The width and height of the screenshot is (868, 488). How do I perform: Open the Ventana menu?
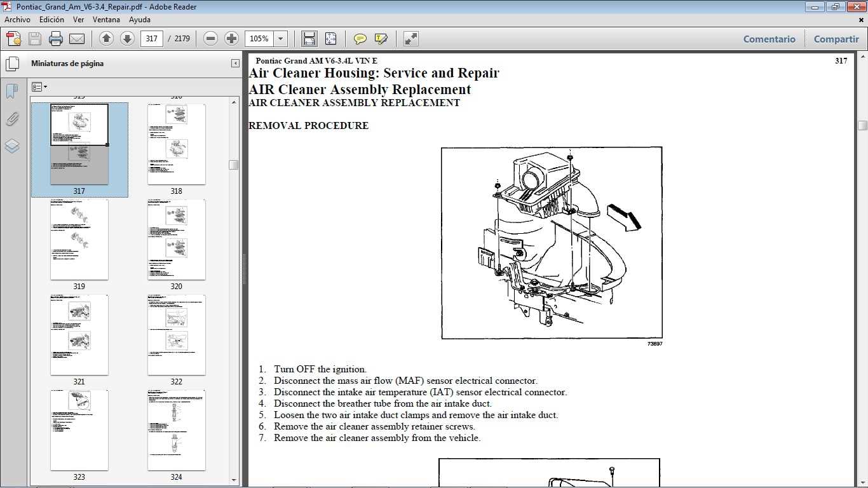tap(106, 20)
